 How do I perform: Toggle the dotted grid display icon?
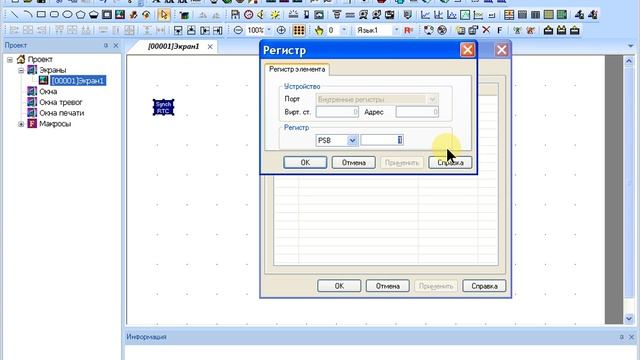[299, 30]
